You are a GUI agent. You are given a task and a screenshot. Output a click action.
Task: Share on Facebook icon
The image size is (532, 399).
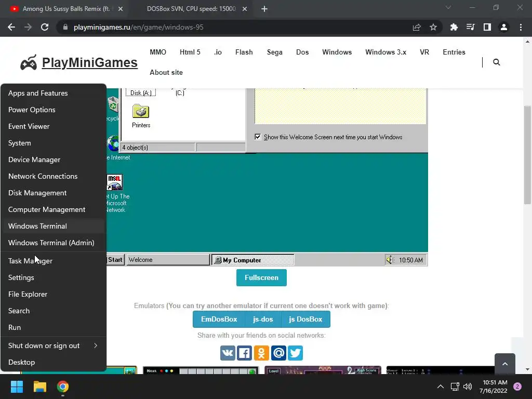tap(244, 353)
